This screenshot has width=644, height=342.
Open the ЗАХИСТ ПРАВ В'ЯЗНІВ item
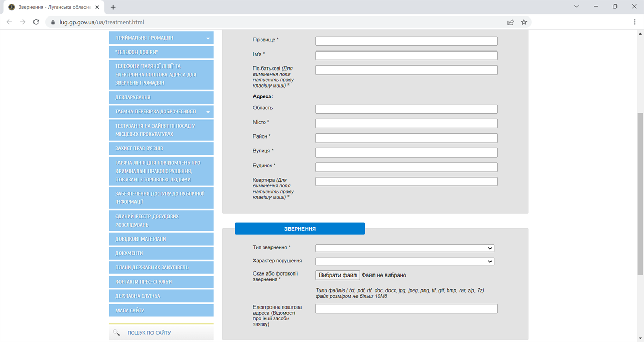[161, 148]
